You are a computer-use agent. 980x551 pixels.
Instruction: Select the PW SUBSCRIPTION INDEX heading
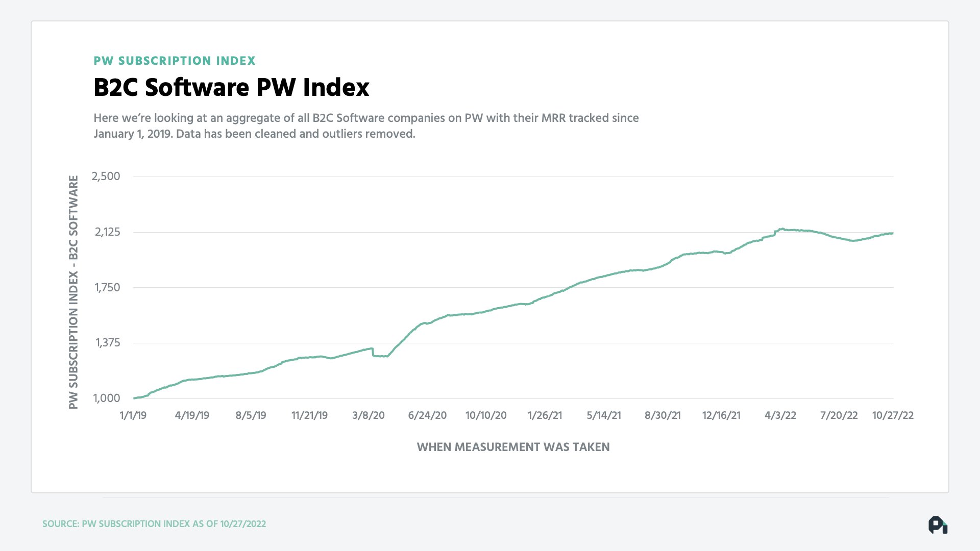(175, 61)
